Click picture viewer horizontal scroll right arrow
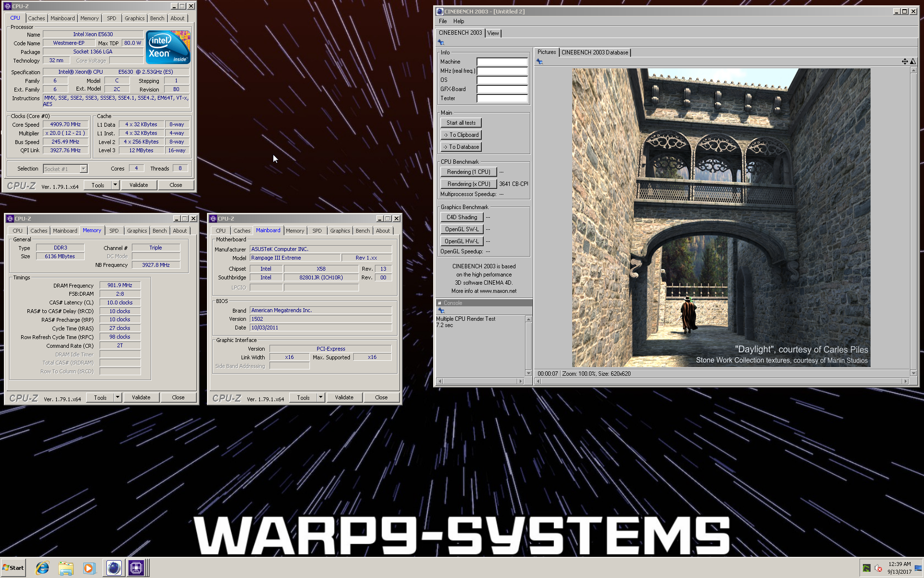Viewport: 924px width, 578px height. coord(905,381)
